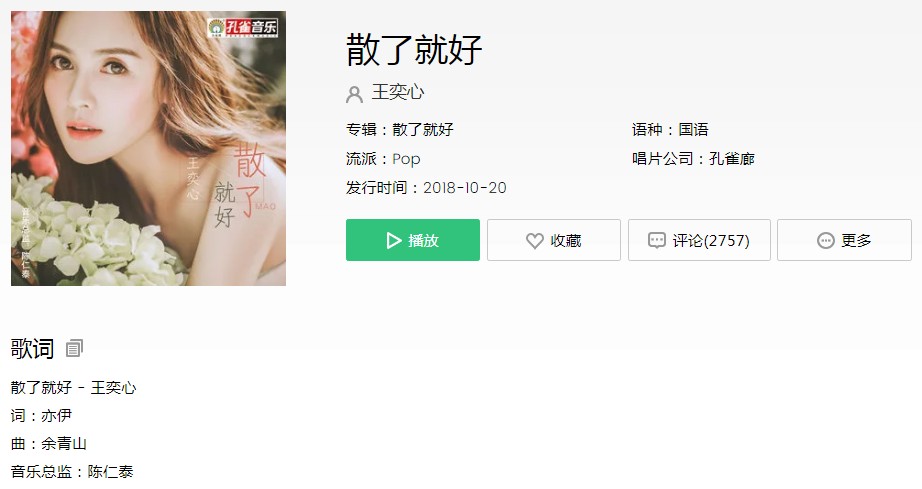Click the 孔雀音乐 logo on cover
The image size is (922, 489).
(x=243, y=27)
